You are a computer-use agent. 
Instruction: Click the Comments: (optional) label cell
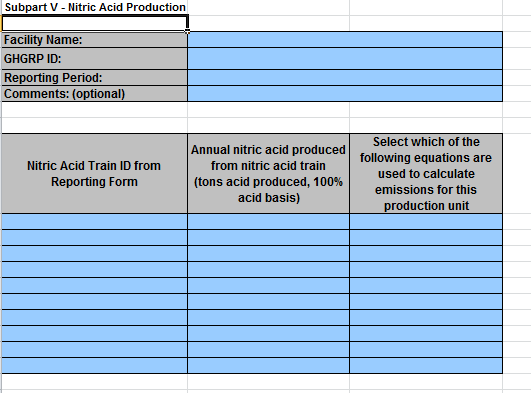tap(94, 94)
